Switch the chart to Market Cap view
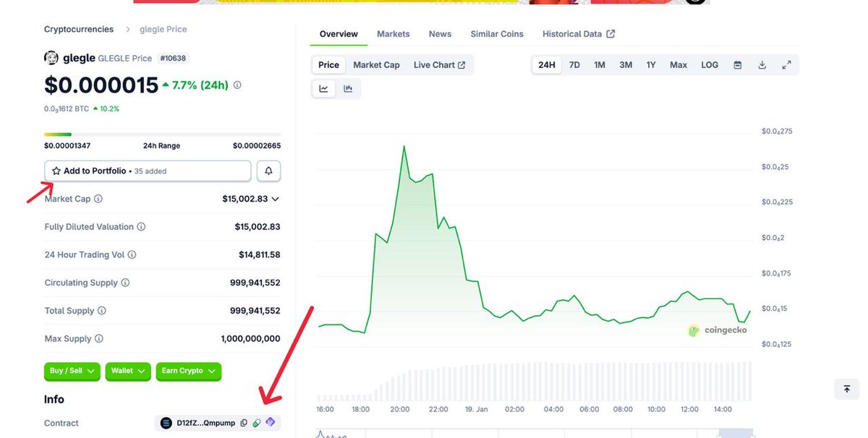 (376, 64)
